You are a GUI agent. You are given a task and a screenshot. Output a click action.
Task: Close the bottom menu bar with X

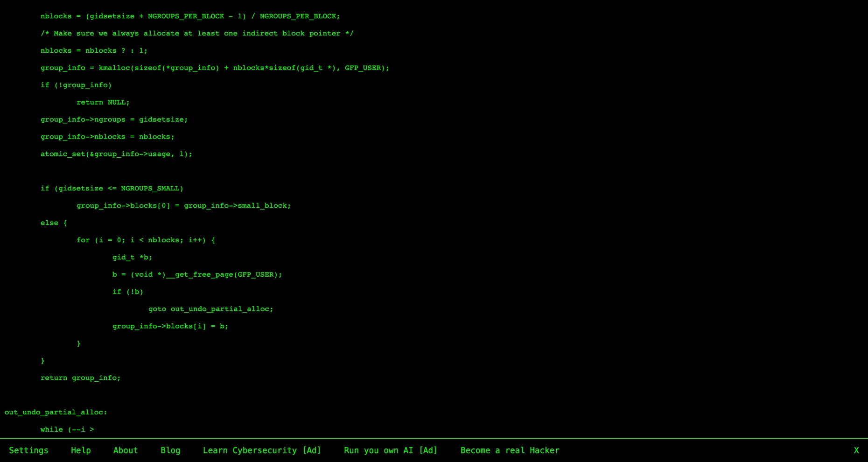(x=856, y=450)
